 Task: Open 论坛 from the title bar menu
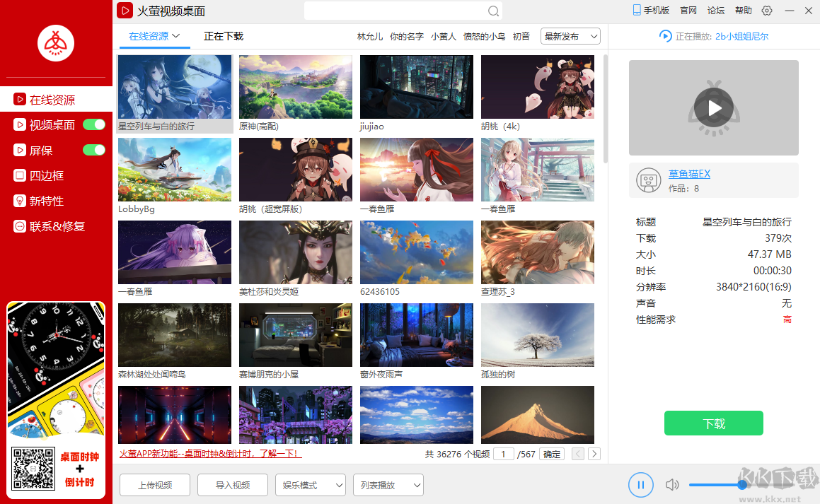pyautogui.click(x=715, y=11)
